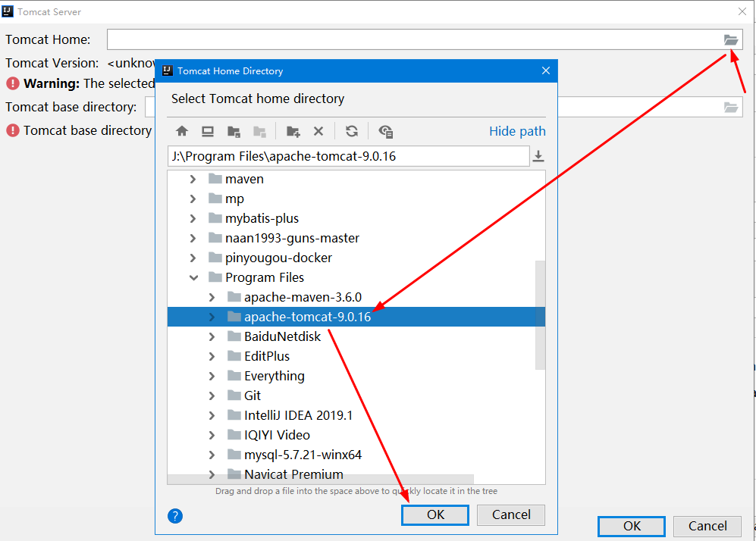Confirm with OK in Tomcat Home Directory dialog
756x541 pixels.
click(x=435, y=515)
